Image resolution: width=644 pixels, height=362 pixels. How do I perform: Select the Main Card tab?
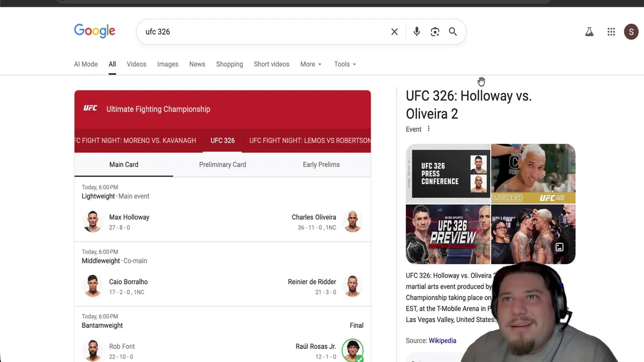124,164
